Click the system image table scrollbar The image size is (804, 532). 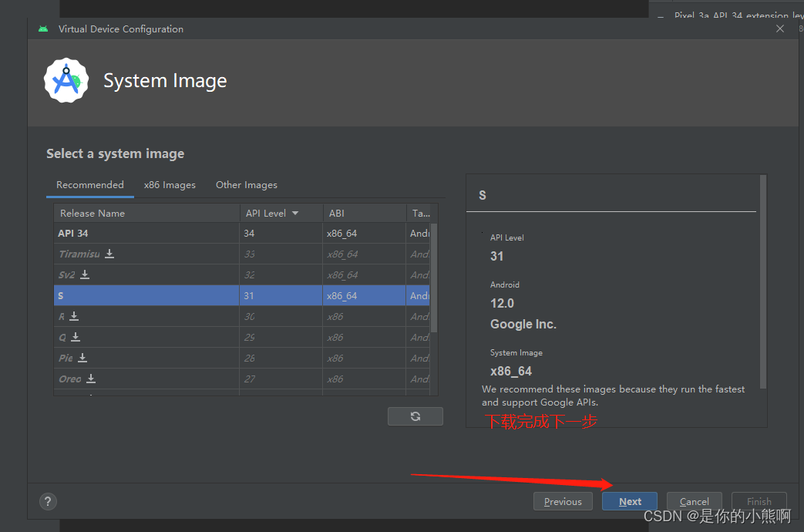(434, 278)
